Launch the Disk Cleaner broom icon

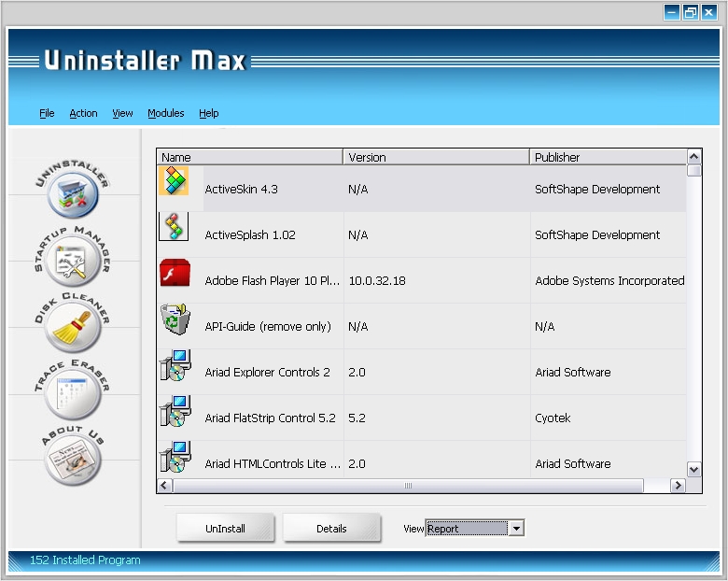pyautogui.click(x=73, y=326)
